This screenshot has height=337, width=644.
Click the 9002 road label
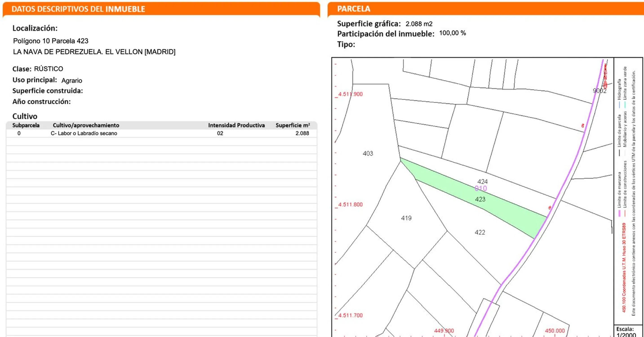(599, 91)
